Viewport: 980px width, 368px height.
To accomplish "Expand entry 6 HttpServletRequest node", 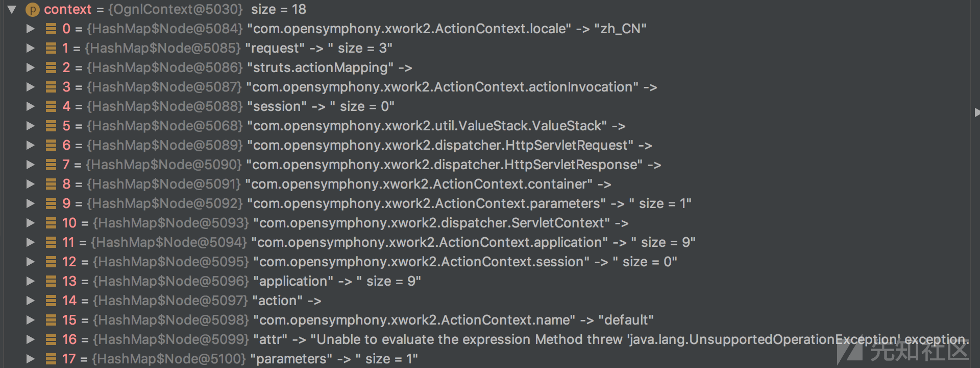I will [31, 145].
